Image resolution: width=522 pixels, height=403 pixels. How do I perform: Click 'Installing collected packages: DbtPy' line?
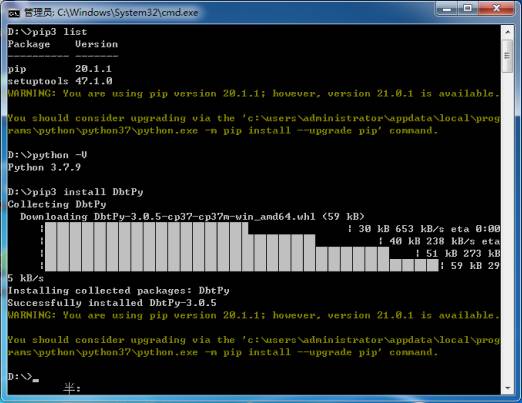tap(119, 291)
